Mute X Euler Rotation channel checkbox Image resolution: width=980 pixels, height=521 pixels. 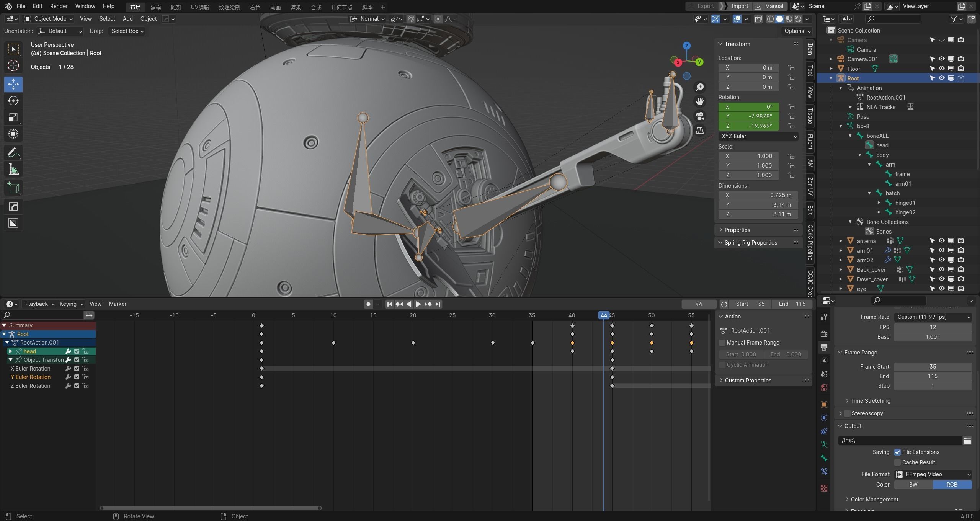pyautogui.click(x=77, y=369)
